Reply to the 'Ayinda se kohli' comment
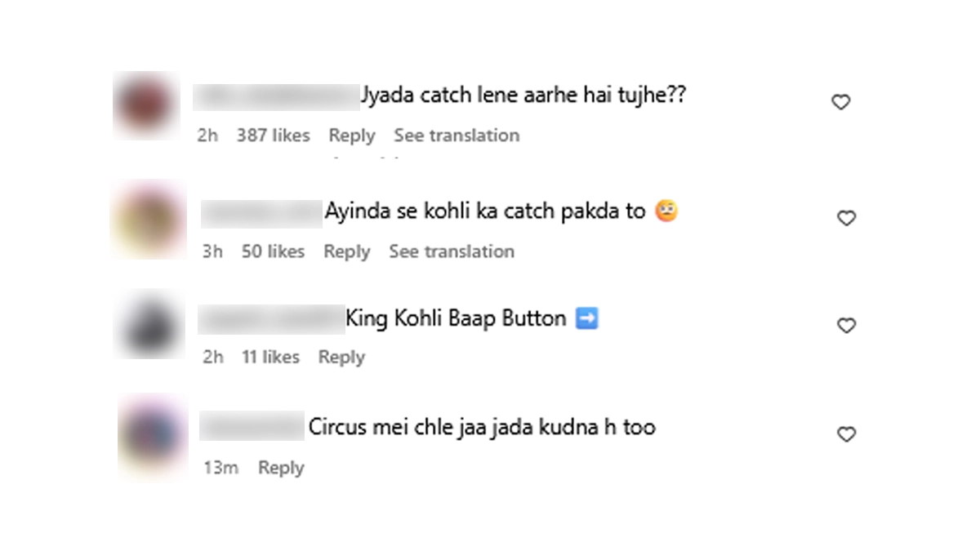The image size is (980, 551). tap(347, 251)
